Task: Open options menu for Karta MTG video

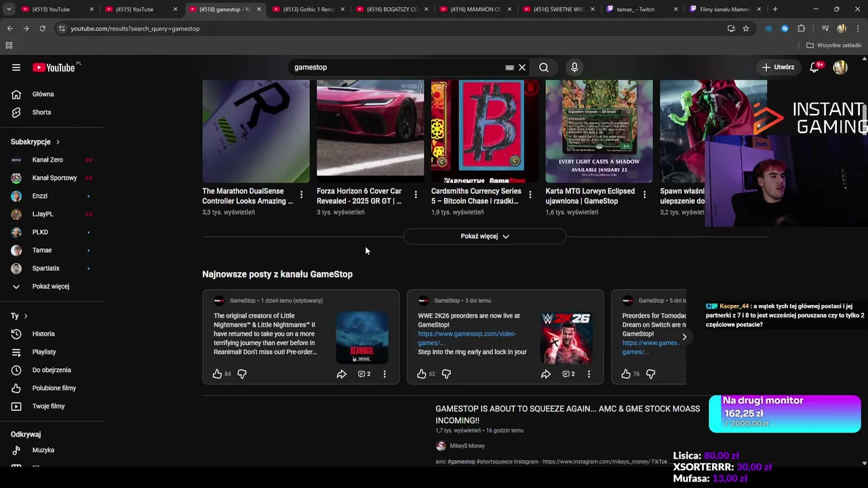Action: 644,195
